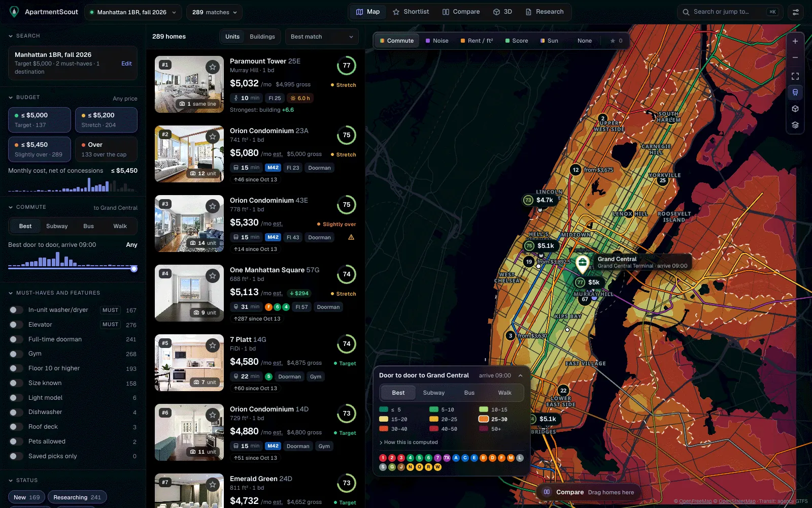Click the Search or jump to field
This screenshot has height=508, width=812.
730,12
